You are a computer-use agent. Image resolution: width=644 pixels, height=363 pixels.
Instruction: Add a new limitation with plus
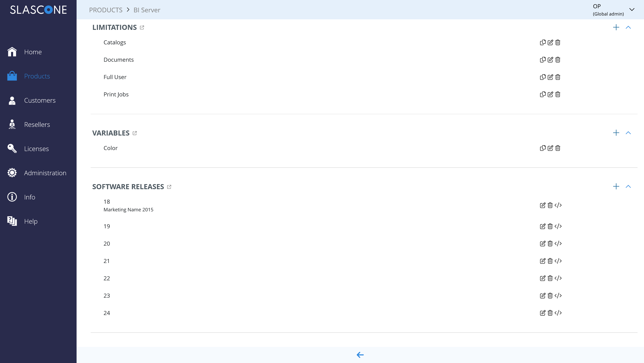[x=616, y=27]
